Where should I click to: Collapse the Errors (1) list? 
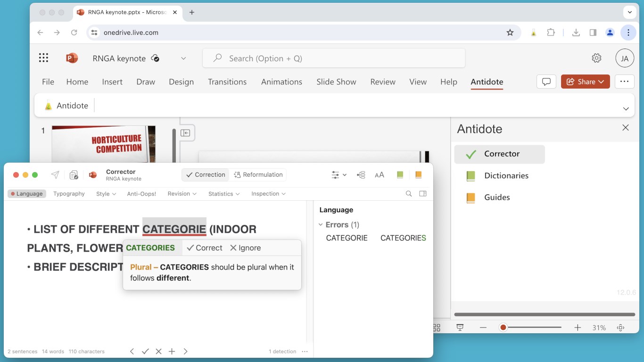click(321, 225)
